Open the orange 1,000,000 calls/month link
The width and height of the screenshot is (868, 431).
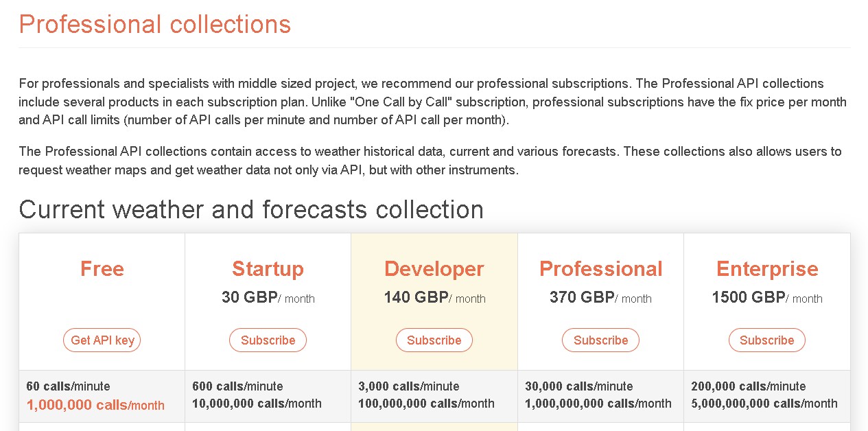95,406
